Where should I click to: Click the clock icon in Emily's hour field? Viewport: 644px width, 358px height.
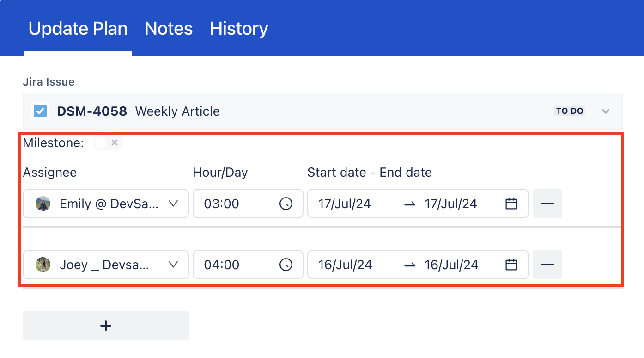(x=286, y=204)
